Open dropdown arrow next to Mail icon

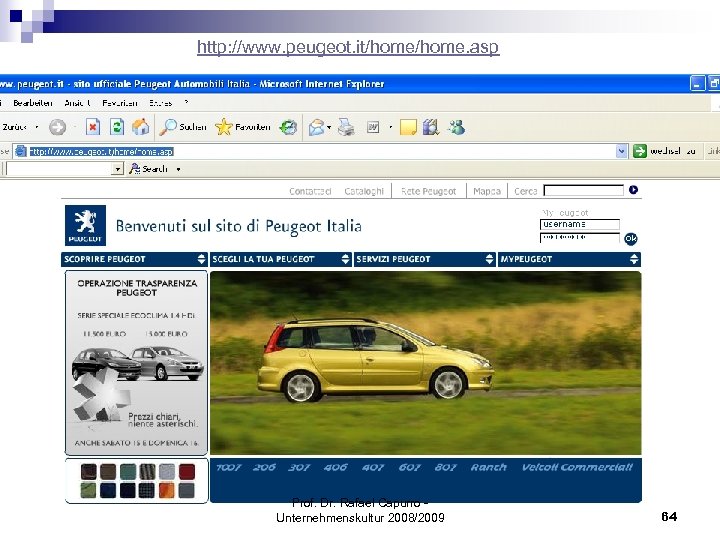(x=329, y=127)
